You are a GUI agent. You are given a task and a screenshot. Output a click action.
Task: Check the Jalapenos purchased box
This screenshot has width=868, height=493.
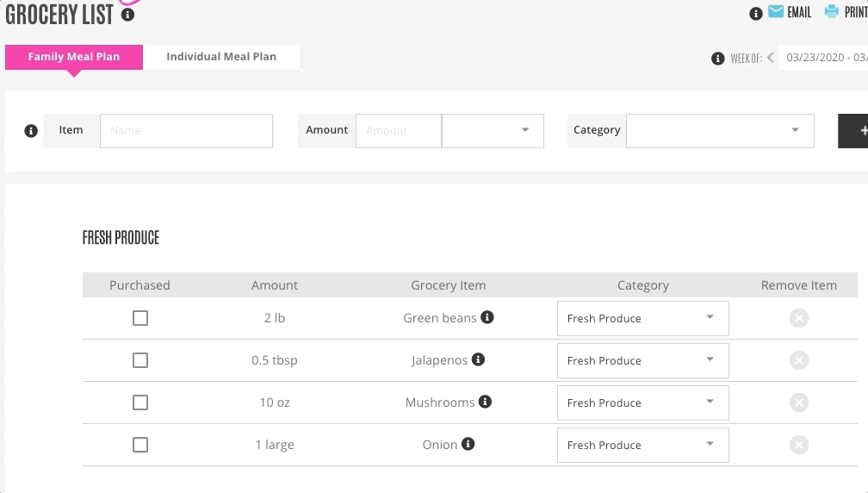[140, 360]
